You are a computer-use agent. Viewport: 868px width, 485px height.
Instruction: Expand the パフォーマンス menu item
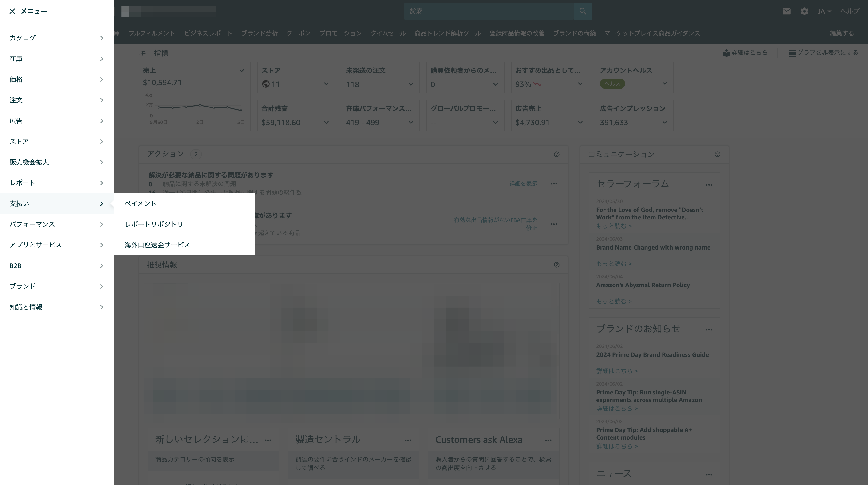(x=57, y=224)
